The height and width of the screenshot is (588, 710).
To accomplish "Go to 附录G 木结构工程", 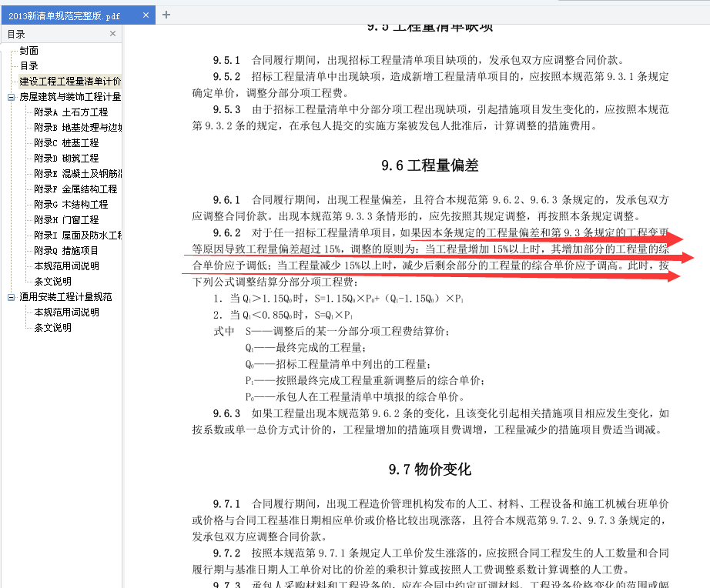I will tap(71, 205).
